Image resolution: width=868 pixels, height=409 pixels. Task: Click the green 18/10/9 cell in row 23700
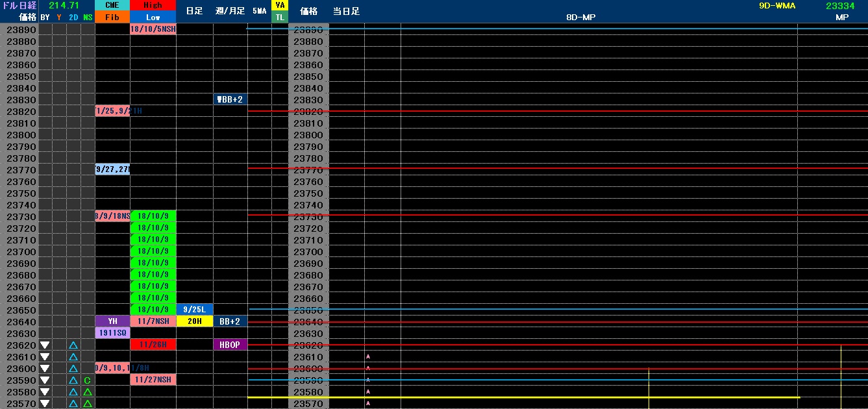153,251
